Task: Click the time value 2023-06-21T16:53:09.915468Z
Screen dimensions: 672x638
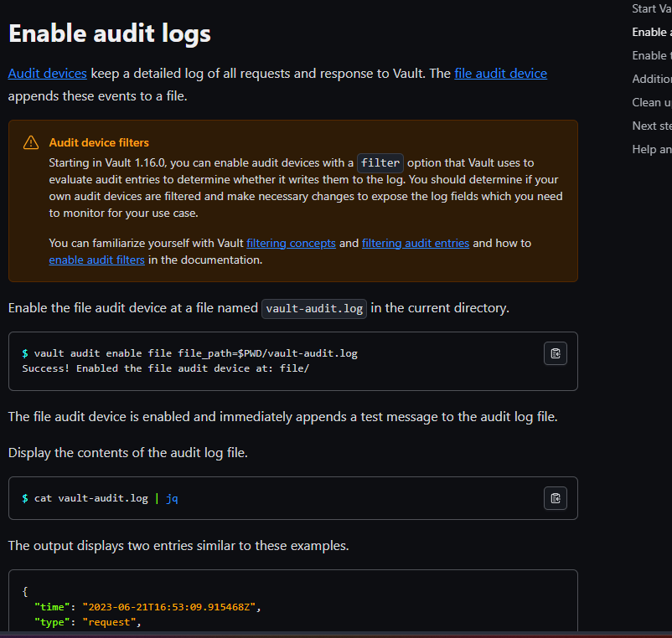Action: (169, 607)
